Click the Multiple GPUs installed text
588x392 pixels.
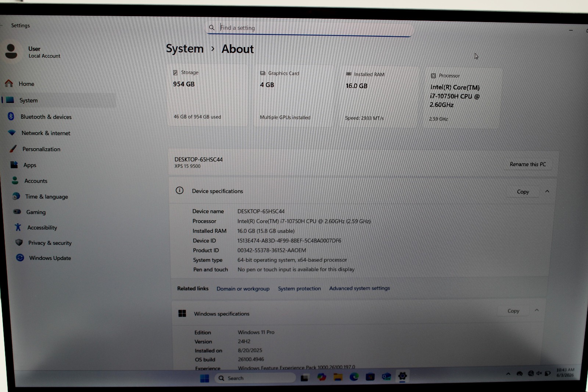pyautogui.click(x=285, y=117)
